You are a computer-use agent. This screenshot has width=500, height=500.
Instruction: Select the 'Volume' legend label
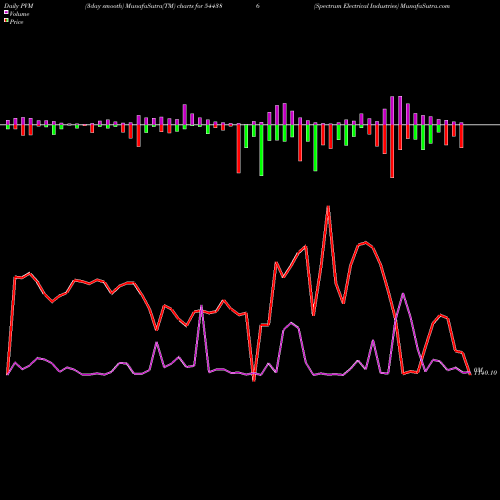(19, 14)
